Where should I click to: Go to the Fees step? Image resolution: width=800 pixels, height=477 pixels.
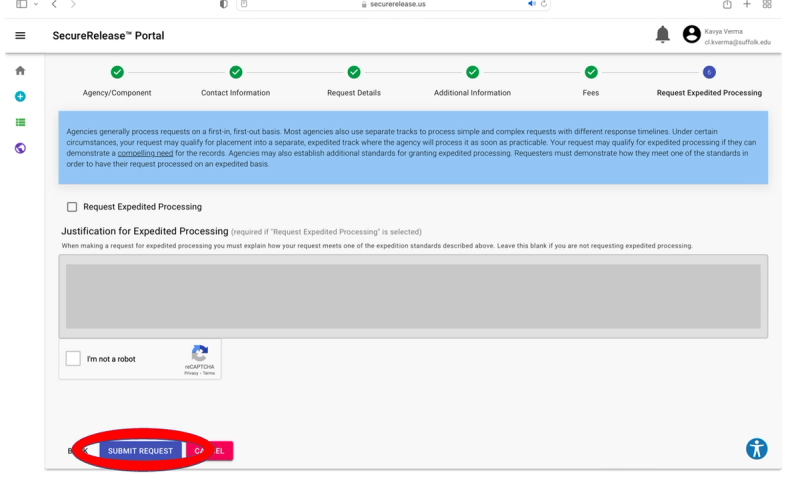pyautogui.click(x=591, y=81)
